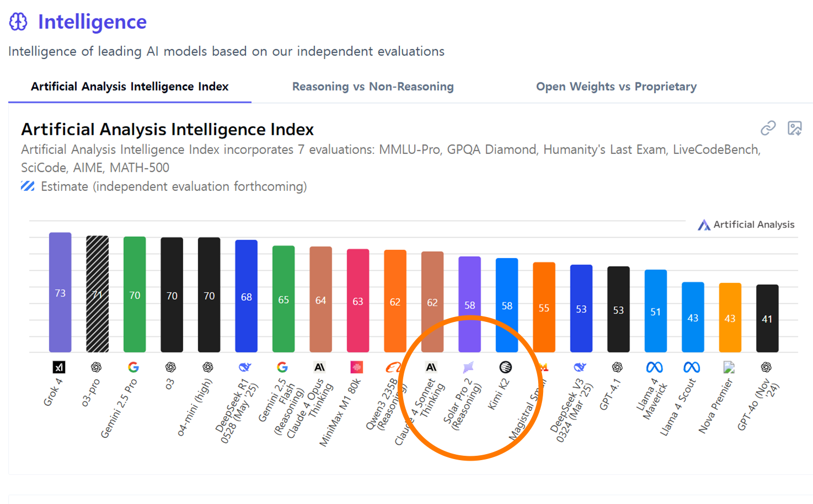Screen dimensions: 813x504
Task: Click the Solar Pro 2 Upstage logo
Action: pyautogui.click(x=468, y=367)
